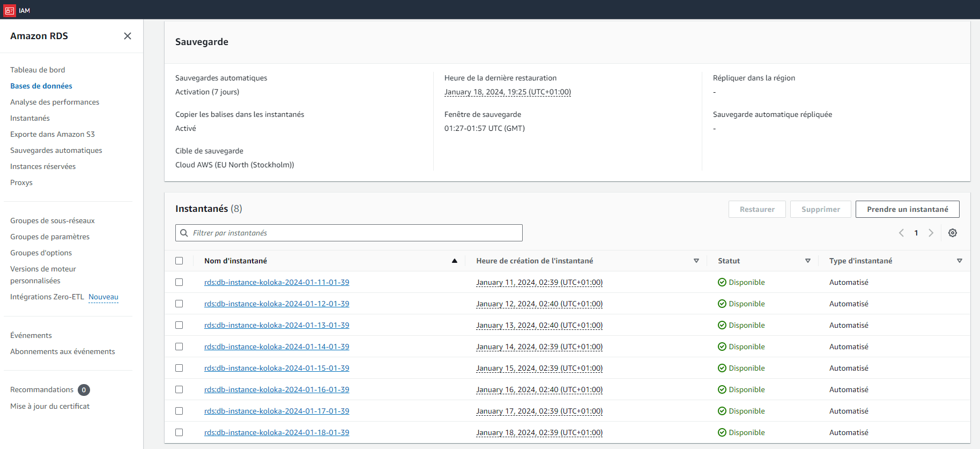Viewport: 980px width, 449px height.
Task: Click the Restaurer button
Action: [757, 209]
